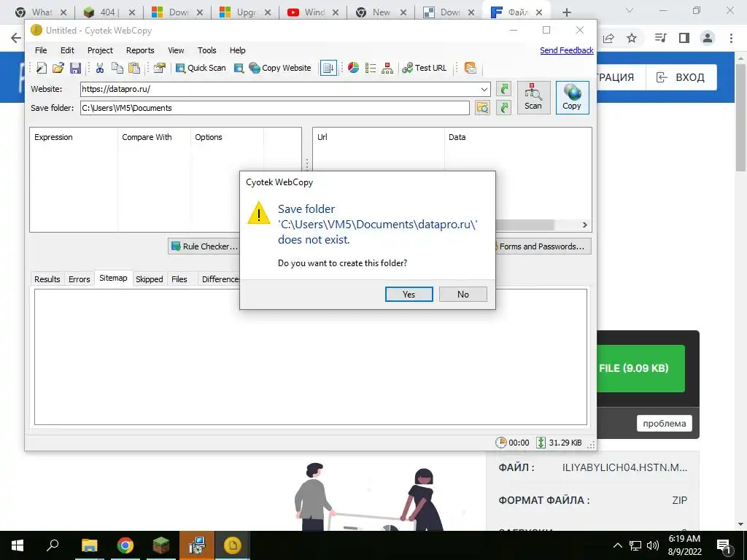Open the Tools menu
The height and width of the screenshot is (560, 747).
click(x=206, y=50)
